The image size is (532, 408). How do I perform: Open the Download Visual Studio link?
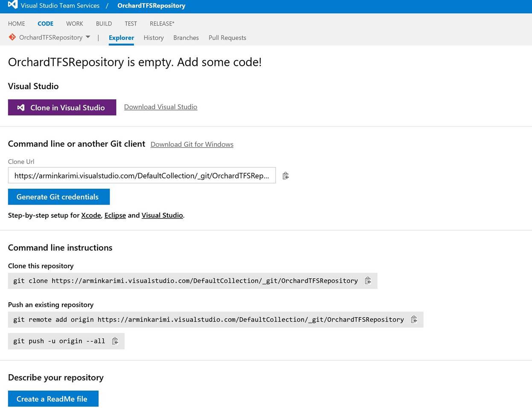pyautogui.click(x=161, y=107)
